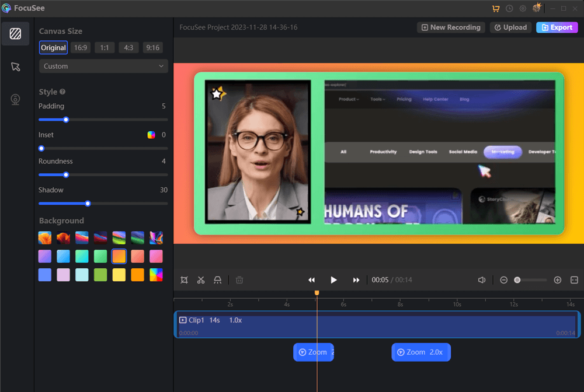Select the salmon gradient background swatch
Screen dimensions: 584x392
tap(137, 256)
